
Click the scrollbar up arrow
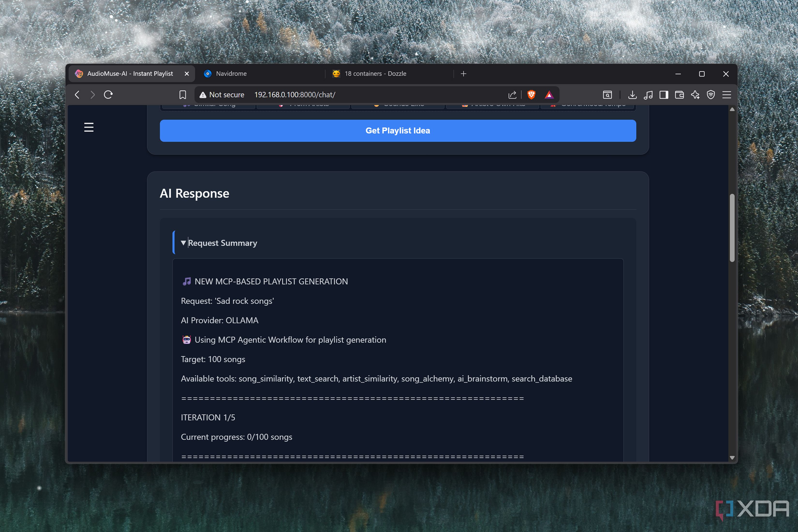pyautogui.click(x=732, y=109)
